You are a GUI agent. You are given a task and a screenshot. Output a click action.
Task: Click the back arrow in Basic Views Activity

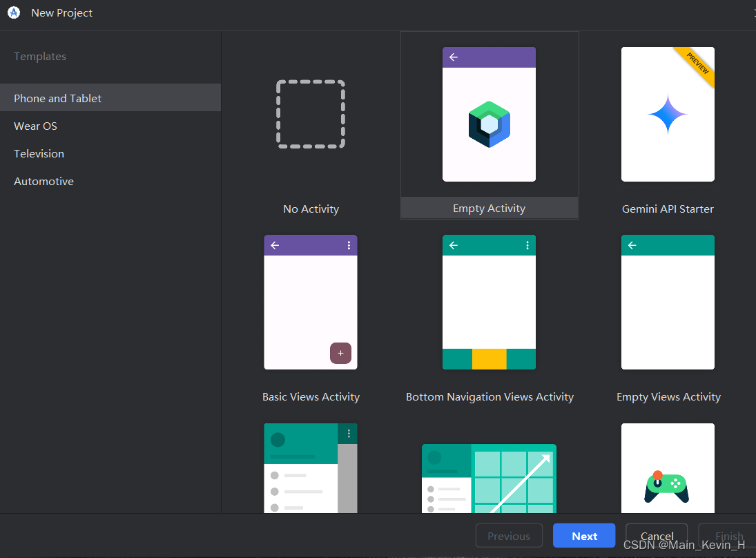point(275,245)
